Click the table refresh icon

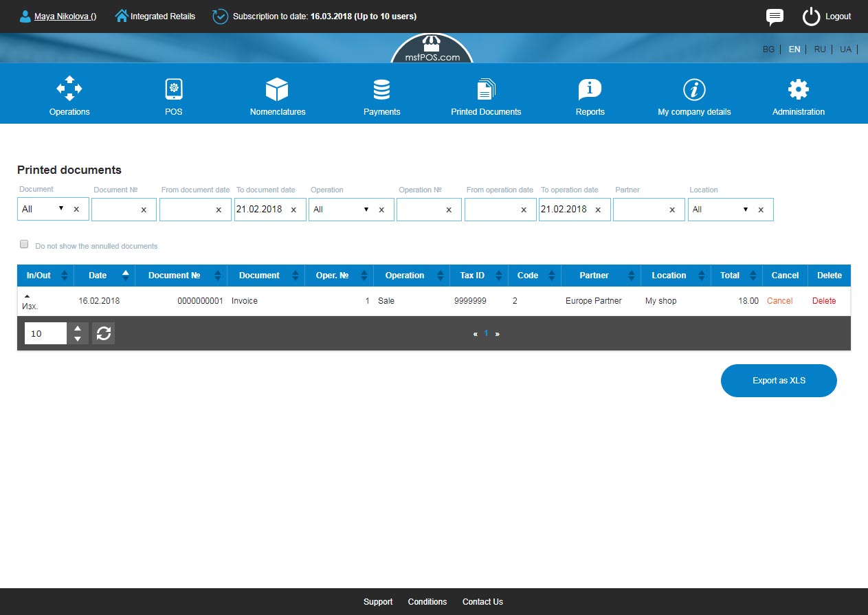coord(104,333)
